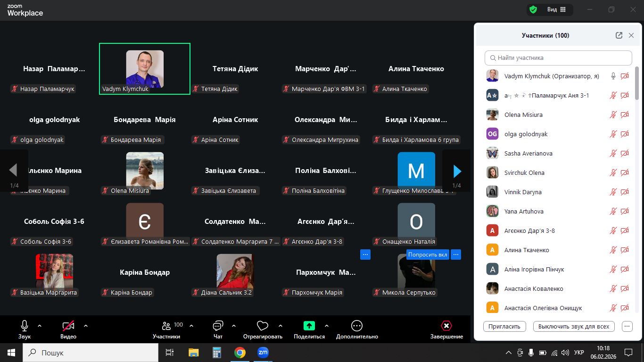
Task: Open the notification center icon
Action: 628,353
